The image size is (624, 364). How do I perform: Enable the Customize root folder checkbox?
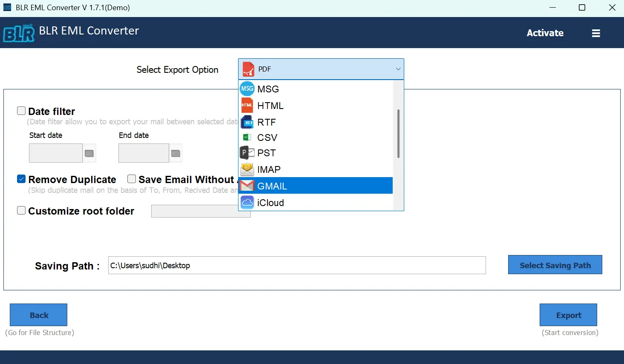point(21,210)
